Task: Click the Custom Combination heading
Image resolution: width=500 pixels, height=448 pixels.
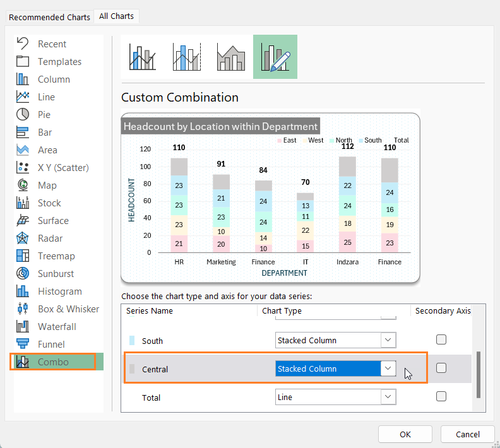Action: click(x=180, y=97)
